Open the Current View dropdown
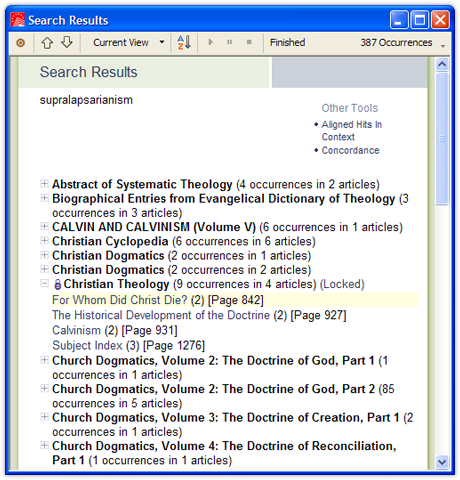This screenshot has width=460, height=480. 129,42
